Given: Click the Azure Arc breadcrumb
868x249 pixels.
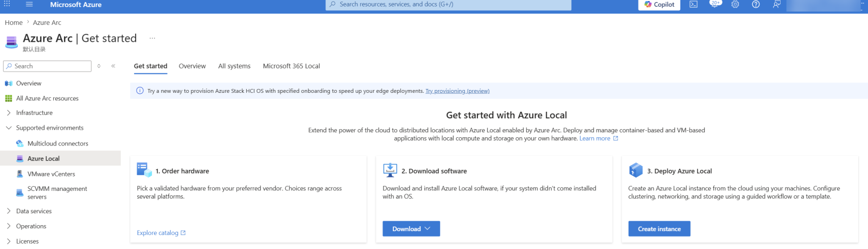Looking at the screenshot, I should (47, 22).
